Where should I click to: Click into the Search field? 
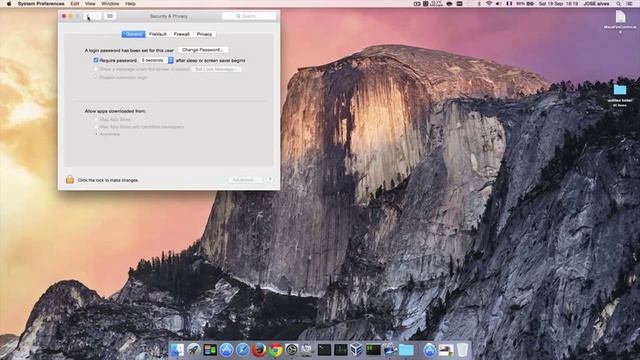(x=249, y=16)
